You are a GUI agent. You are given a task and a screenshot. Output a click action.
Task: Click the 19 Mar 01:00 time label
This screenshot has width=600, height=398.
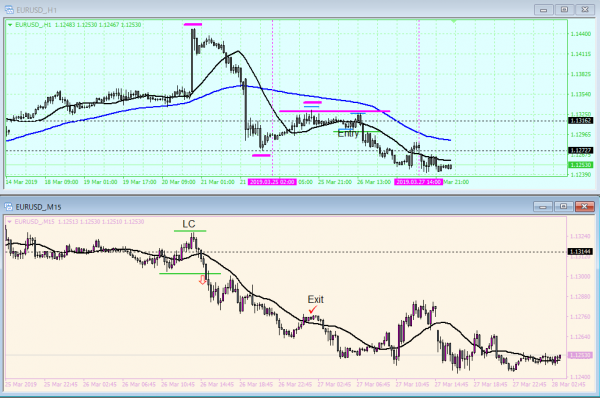click(100, 182)
